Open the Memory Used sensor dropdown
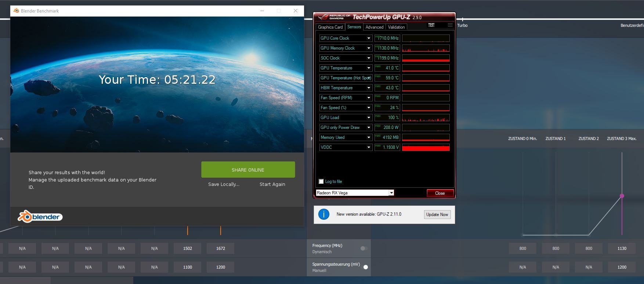Image resolution: width=644 pixels, height=284 pixels. point(369,137)
